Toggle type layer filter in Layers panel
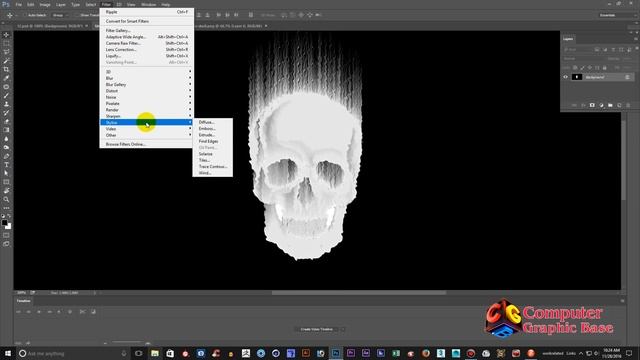 tap(613, 50)
